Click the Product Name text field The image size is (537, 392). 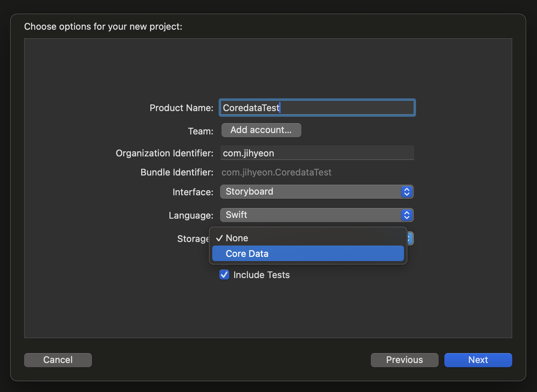pos(317,108)
